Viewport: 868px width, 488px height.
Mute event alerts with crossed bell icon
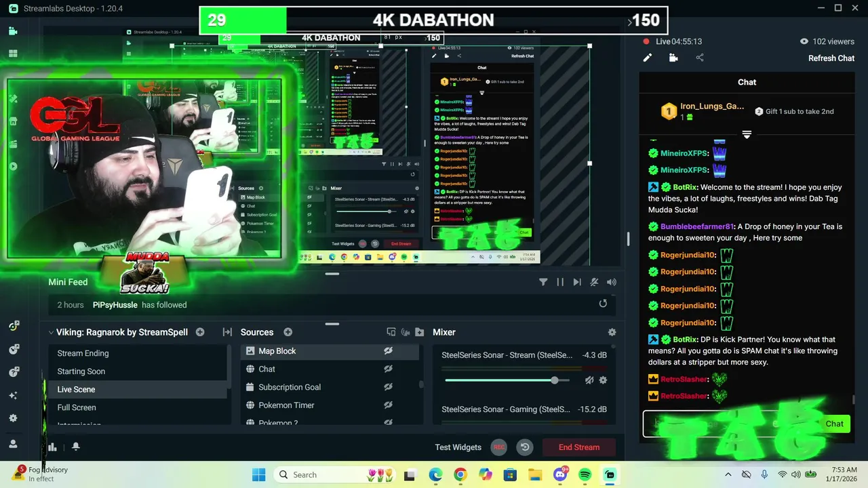pyautogui.click(x=594, y=282)
